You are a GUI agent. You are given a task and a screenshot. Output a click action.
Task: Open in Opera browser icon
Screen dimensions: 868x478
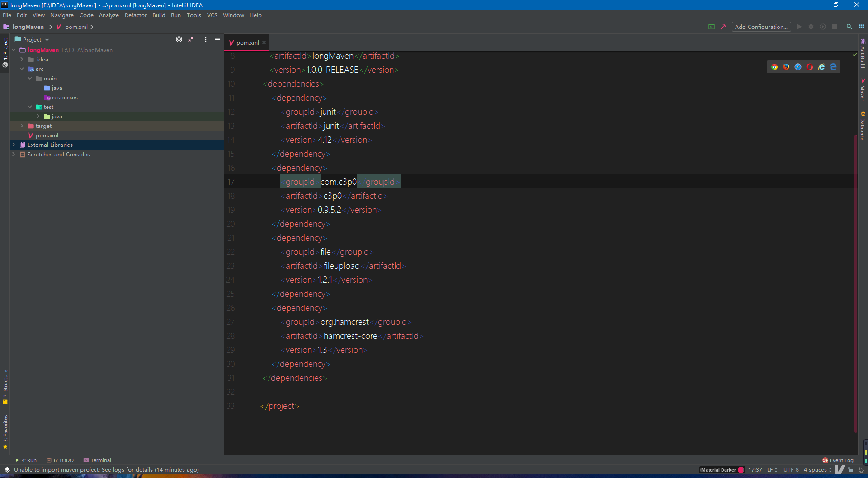point(810,67)
